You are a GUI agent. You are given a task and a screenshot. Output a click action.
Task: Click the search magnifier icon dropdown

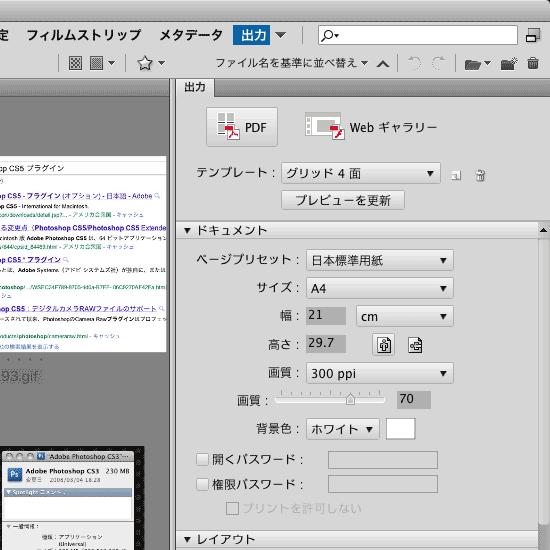point(330,35)
